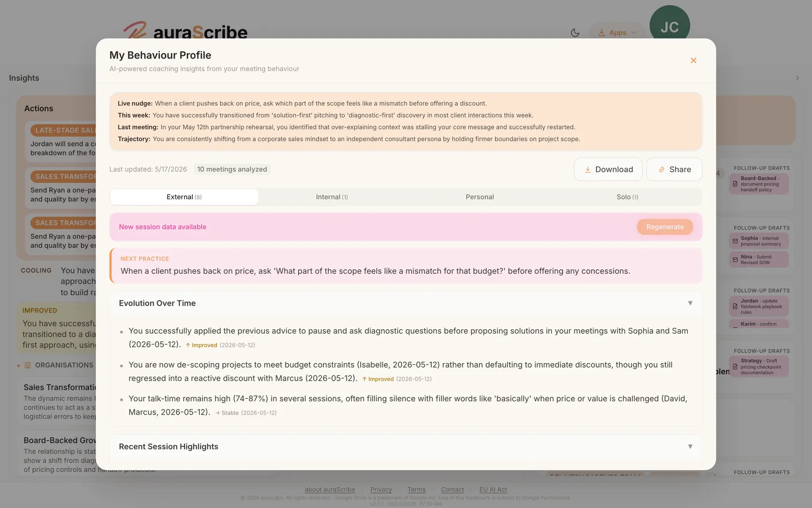Open the JC user avatar menu
This screenshot has height=508, width=812.
[669, 25]
